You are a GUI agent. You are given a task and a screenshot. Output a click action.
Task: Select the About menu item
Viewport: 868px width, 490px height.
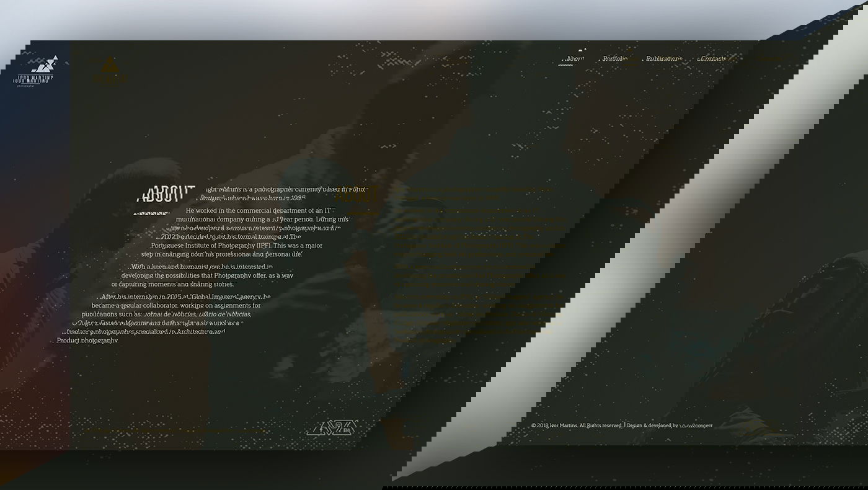point(574,59)
